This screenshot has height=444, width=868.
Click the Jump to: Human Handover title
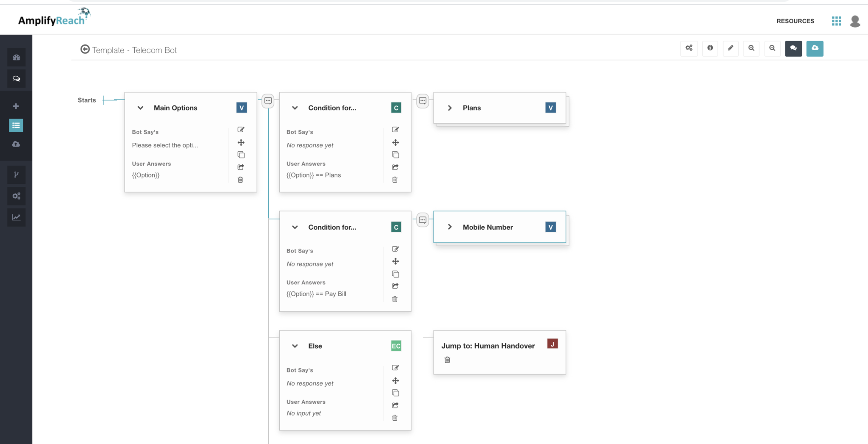(x=488, y=346)
